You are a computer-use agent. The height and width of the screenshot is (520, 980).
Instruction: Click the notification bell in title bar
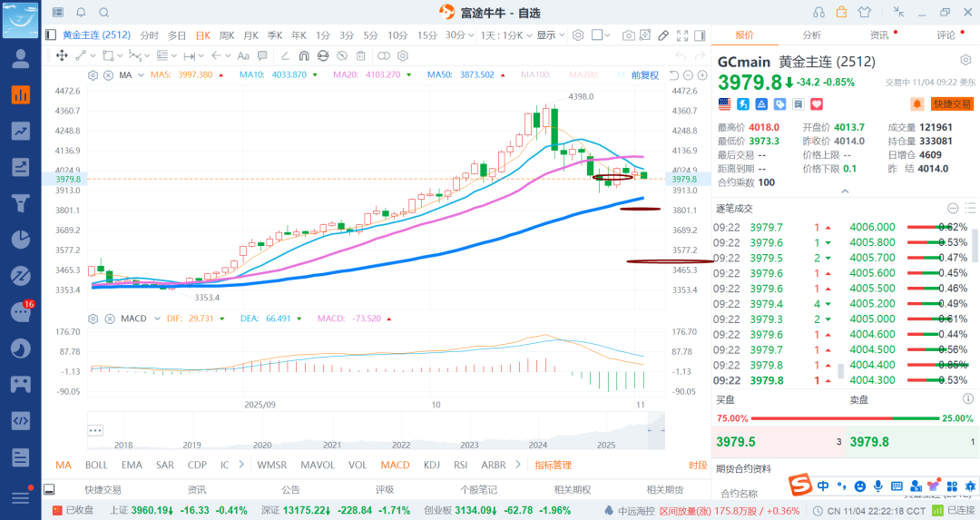(82, 13)
